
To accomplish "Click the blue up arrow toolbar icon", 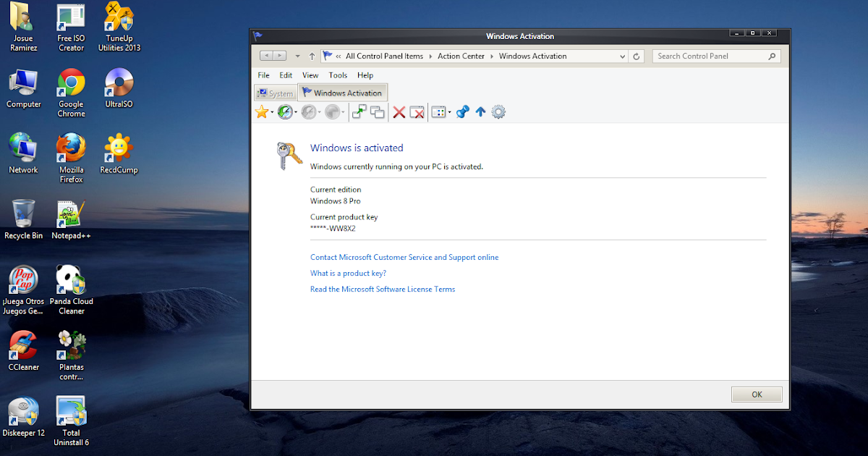I will [x=480, y=111].
